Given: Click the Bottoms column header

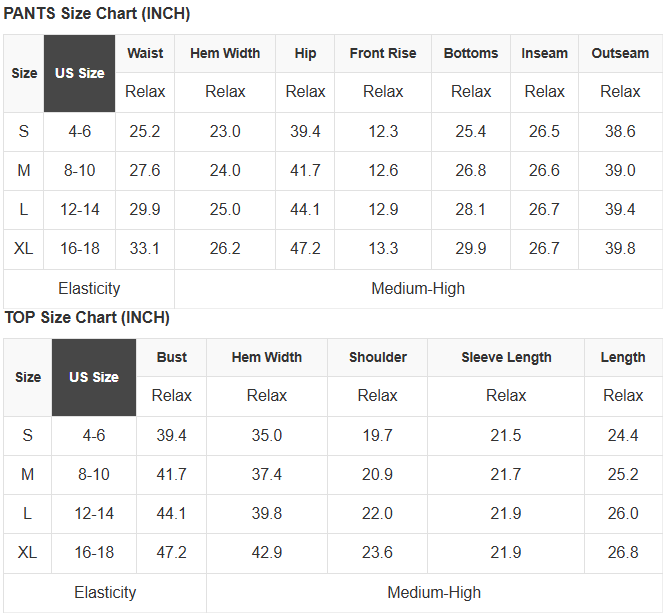Looking at the screenshot, I should pos(470,53).
